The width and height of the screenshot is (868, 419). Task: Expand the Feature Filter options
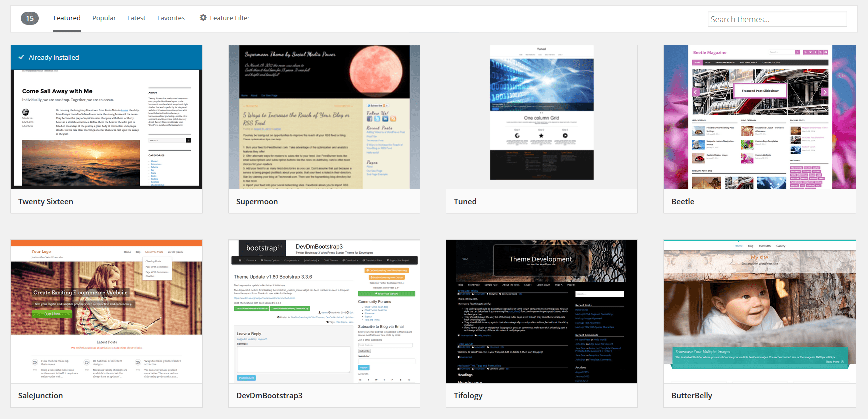tap(230, 18)
